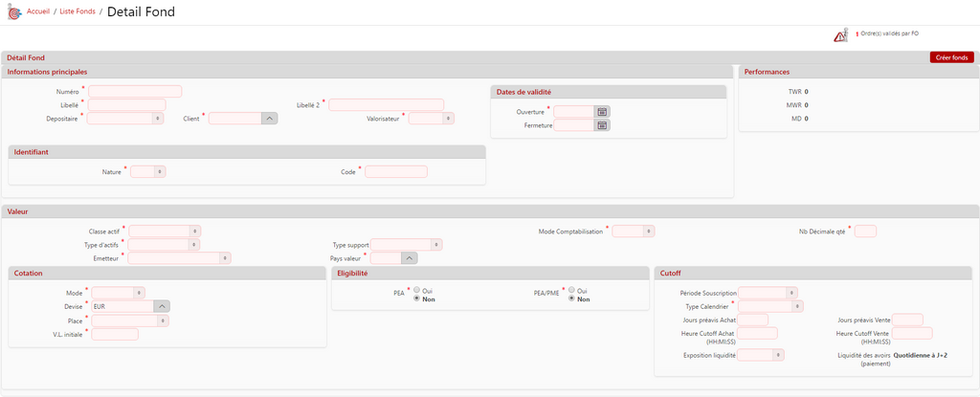Open the Classe actif dropdown

tap(165, 231)
